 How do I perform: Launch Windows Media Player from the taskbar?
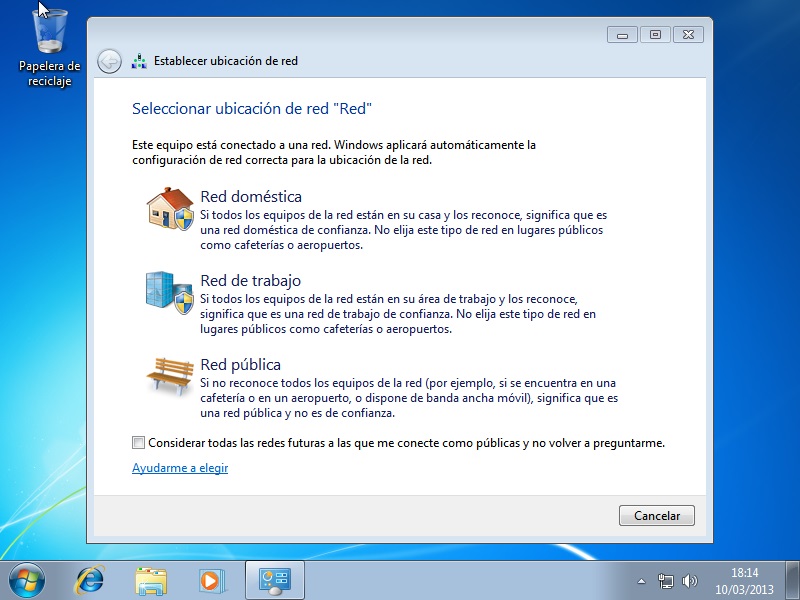pos(211,581)
